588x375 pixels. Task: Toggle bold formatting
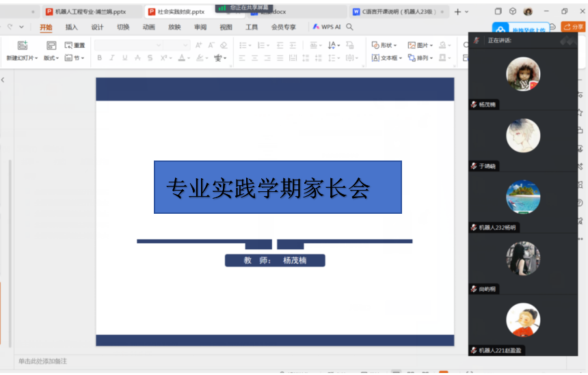100,58
